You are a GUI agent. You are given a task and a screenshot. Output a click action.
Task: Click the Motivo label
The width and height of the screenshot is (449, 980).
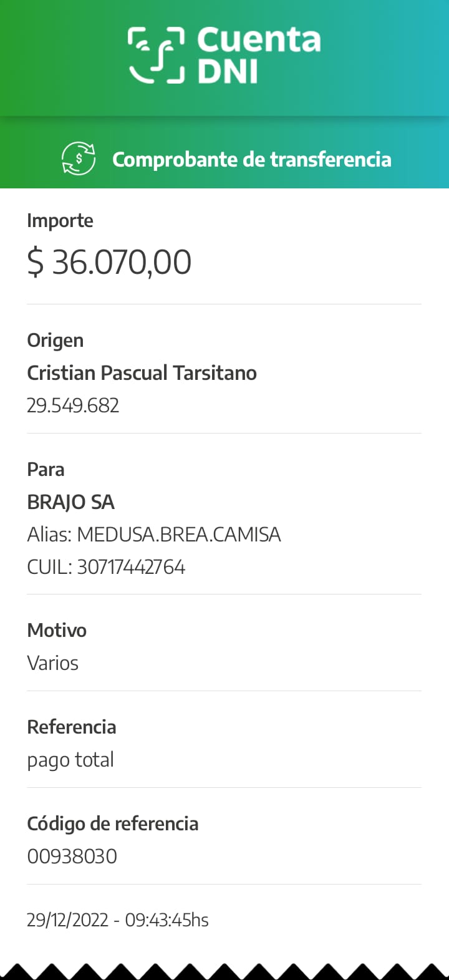pyautogui.click(x=57, y=631)
